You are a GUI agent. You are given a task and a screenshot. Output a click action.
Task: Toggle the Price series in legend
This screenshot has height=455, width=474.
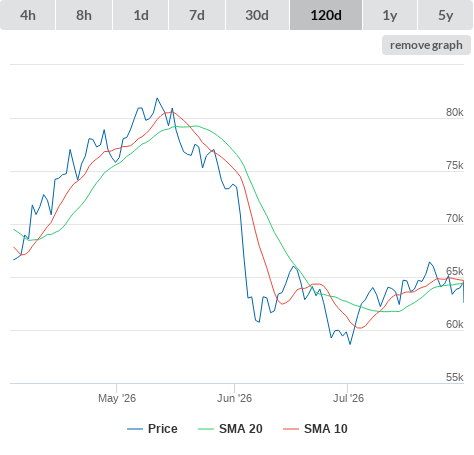[152, 429]
